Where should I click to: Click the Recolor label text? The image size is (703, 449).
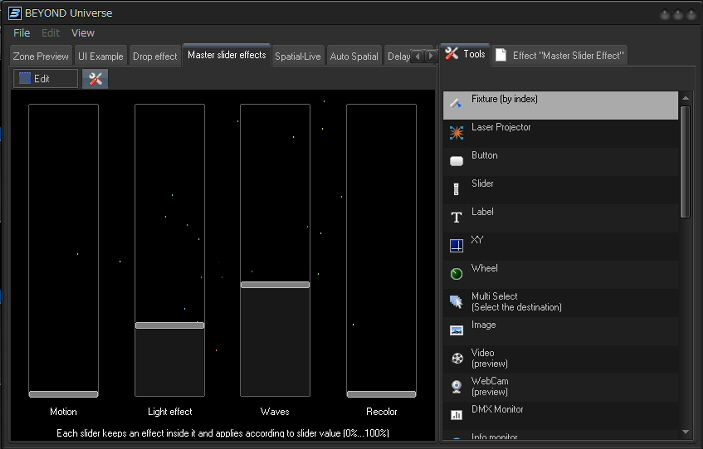click(x=382, y=412)
